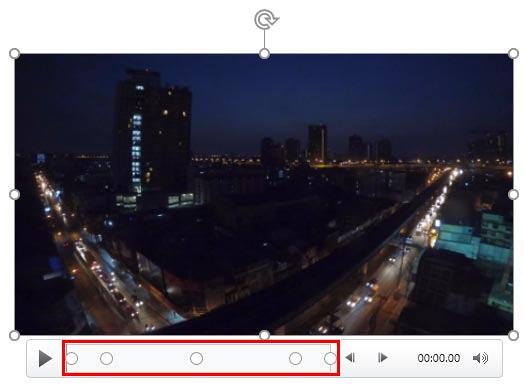Play the video using the play button
Image resolution: width=524 pixels, height=390 pixels.
(x=45, y=358)
